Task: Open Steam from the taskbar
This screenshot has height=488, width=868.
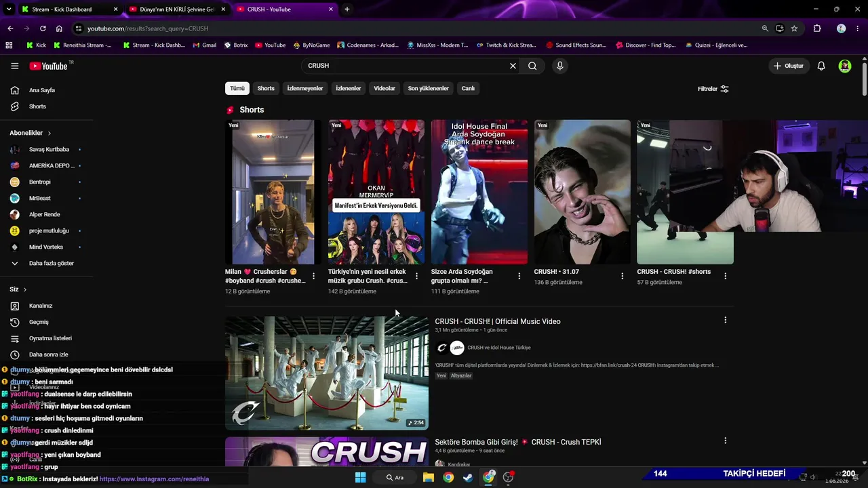Action: (468, 477)
